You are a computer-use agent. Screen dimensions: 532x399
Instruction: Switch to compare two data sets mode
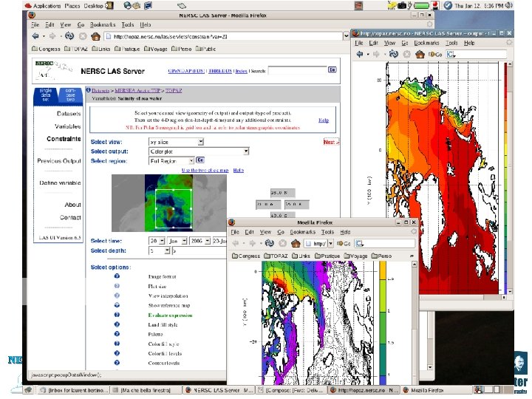(x=69, y=94)
